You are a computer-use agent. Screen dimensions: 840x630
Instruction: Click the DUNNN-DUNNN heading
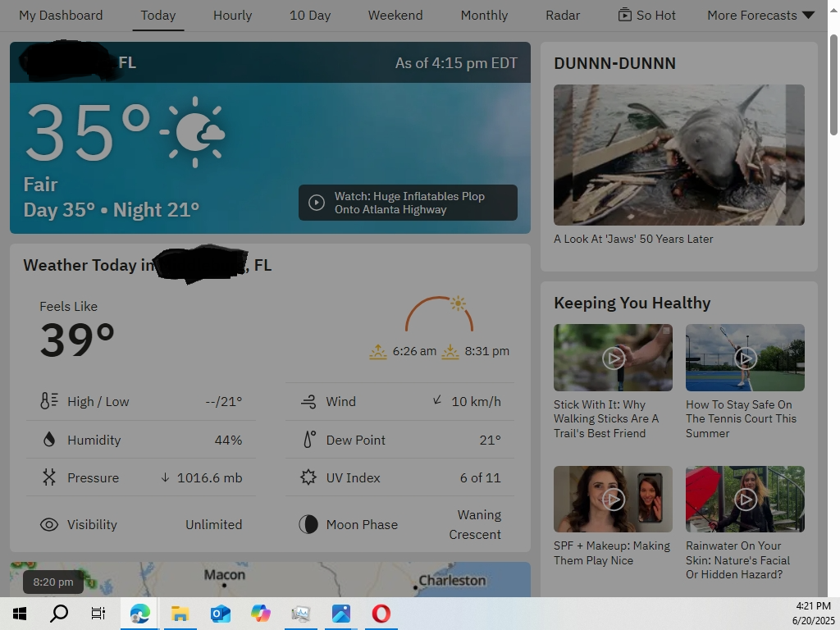[x=614, y=63]
